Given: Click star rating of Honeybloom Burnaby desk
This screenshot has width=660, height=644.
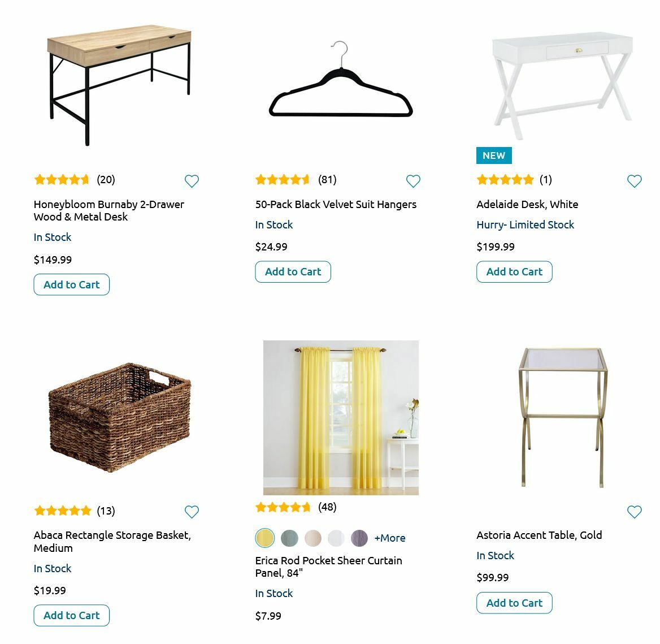Looking at the screenshot, I should (x=62, y=180).
